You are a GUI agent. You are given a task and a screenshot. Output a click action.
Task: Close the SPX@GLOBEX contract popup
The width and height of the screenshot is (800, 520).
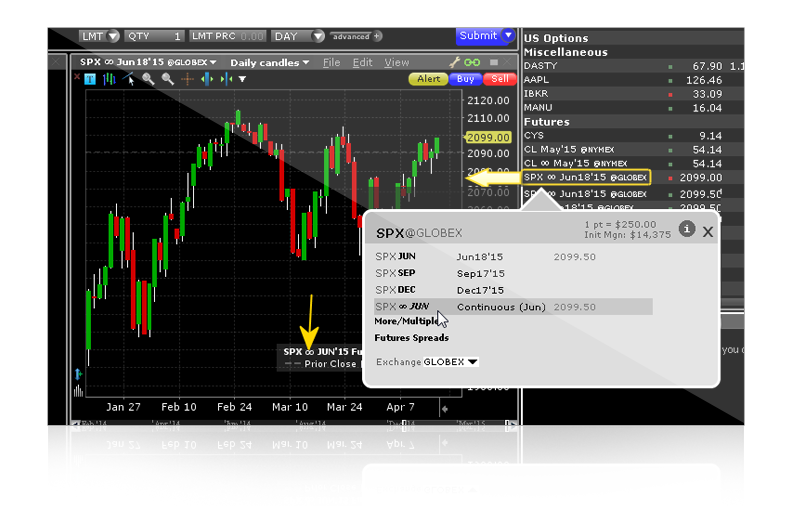pyautogui.click(x=708, y=232)
